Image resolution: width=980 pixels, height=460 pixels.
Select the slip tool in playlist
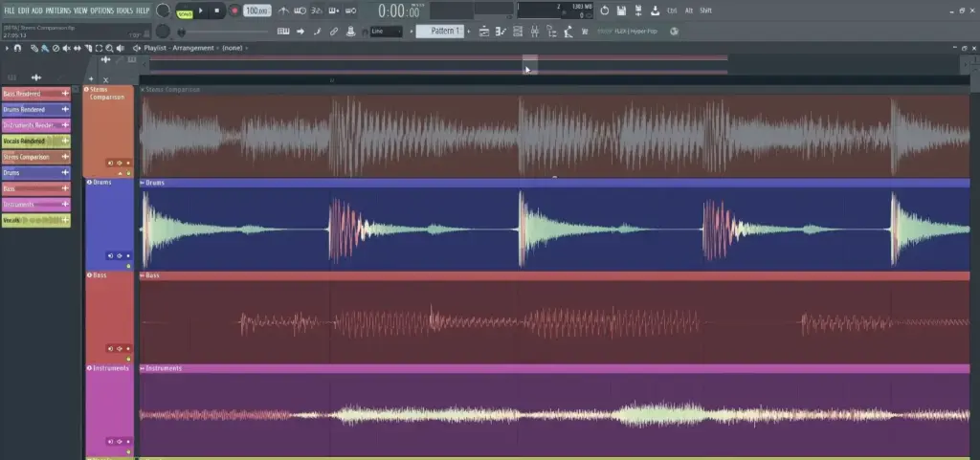[77, 48]
